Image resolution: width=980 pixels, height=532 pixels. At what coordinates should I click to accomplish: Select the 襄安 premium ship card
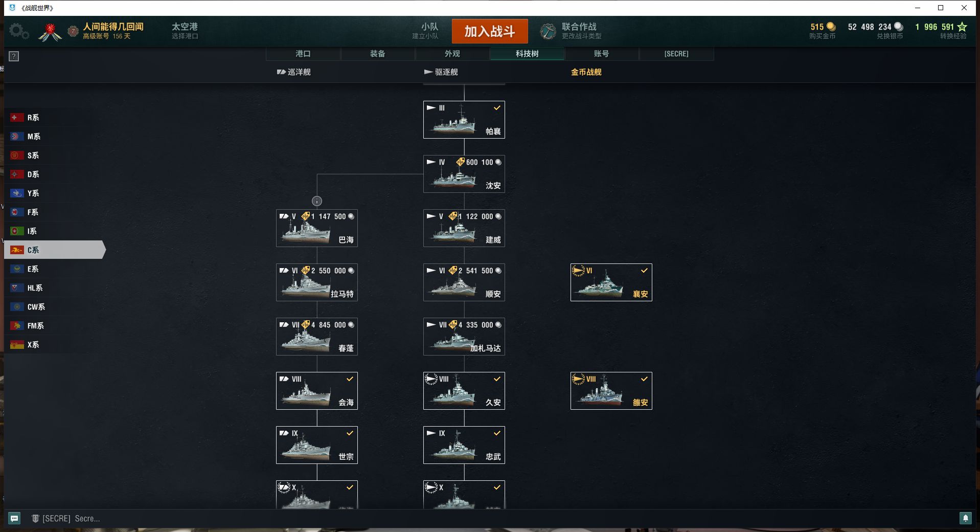pos(611,282)
